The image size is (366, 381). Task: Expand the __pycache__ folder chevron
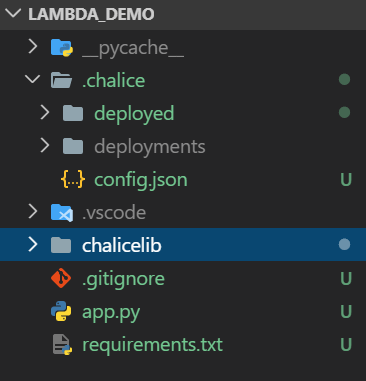[x=33, y=47]
